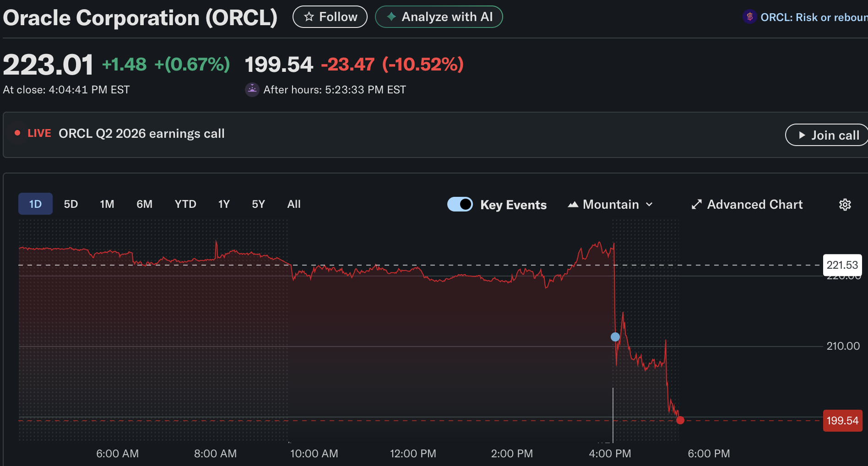The image size is (868, 466).
Task: Click the At close: 4:04:41 PM EST text
Action: [x=66, y=90]
